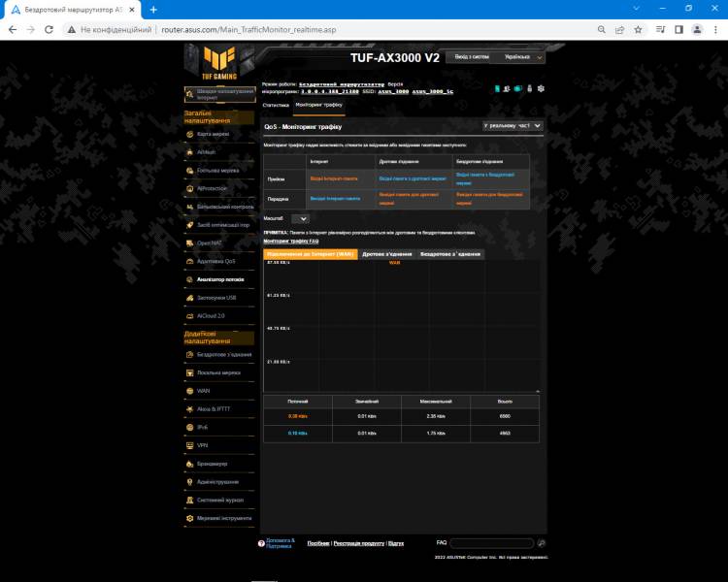Click the firmware version 3.0.0.4.388 link
Viewport: 728px width, 582px height.
tap(330, 92)
